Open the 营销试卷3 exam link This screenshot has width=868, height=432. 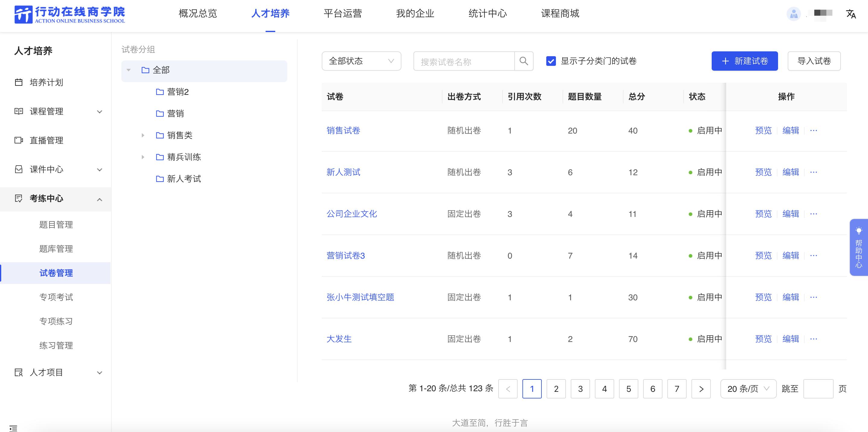tap(346, 256)
